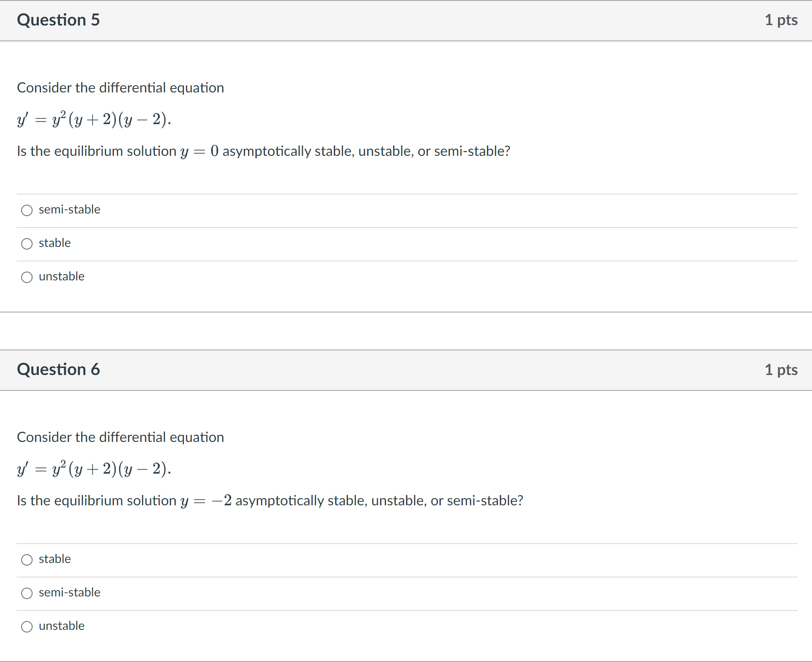Click the semi-stable answer text in Question 5
Viewport: 812px width, 662px height.
[x=69, y=210]
